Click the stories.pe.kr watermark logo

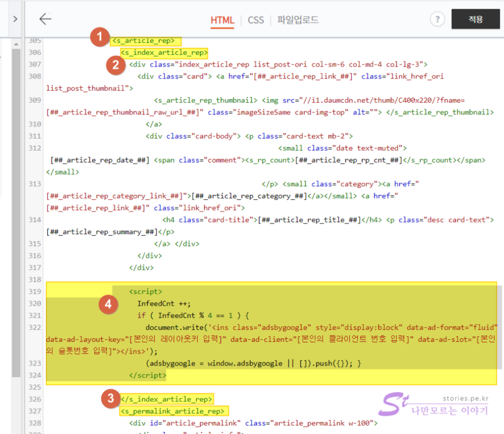(434, 405)
